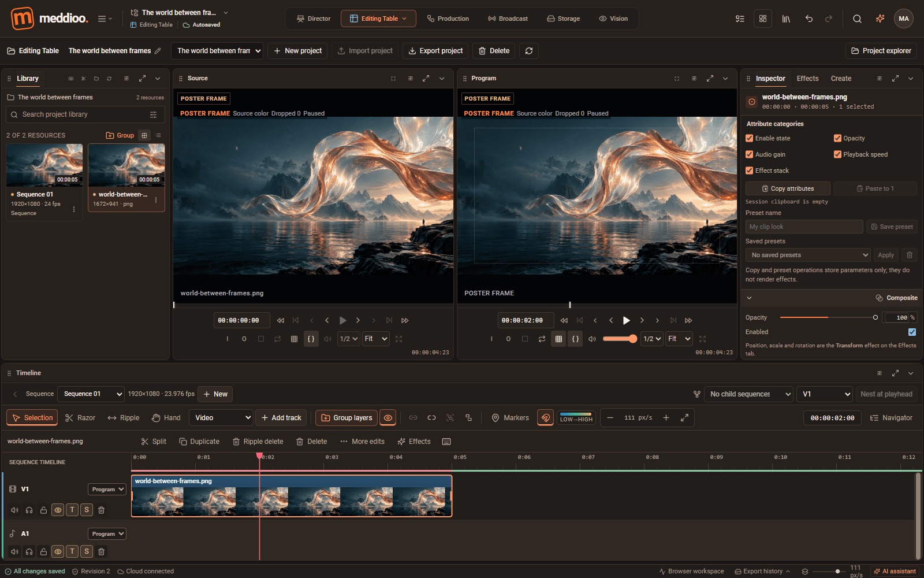Select the Ripple tool
This screenshot has height=578, width=924.
(x=124, y=417)
